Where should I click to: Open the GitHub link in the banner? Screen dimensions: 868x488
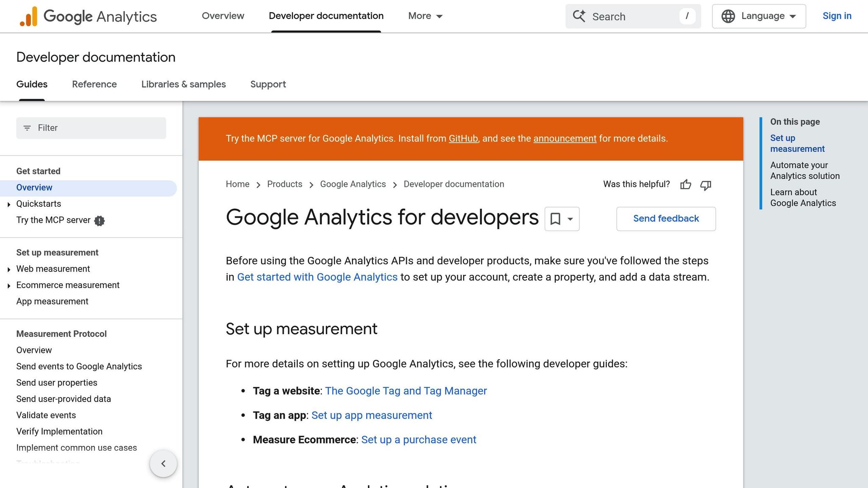463,139
